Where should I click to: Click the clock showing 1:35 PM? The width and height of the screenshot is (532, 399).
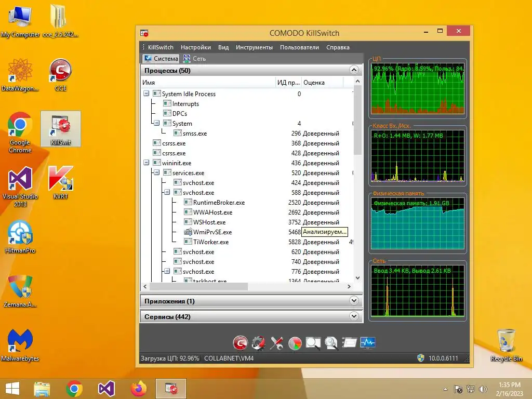[510, 385]
